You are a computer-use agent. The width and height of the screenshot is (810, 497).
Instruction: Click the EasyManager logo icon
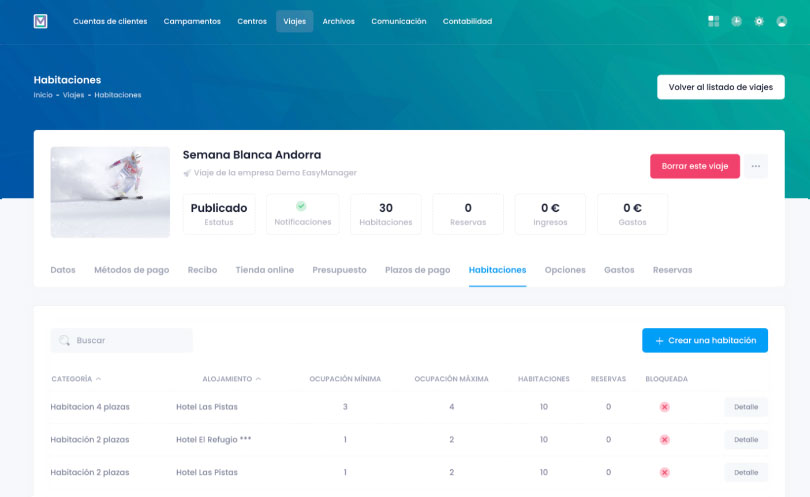(40, 21)
